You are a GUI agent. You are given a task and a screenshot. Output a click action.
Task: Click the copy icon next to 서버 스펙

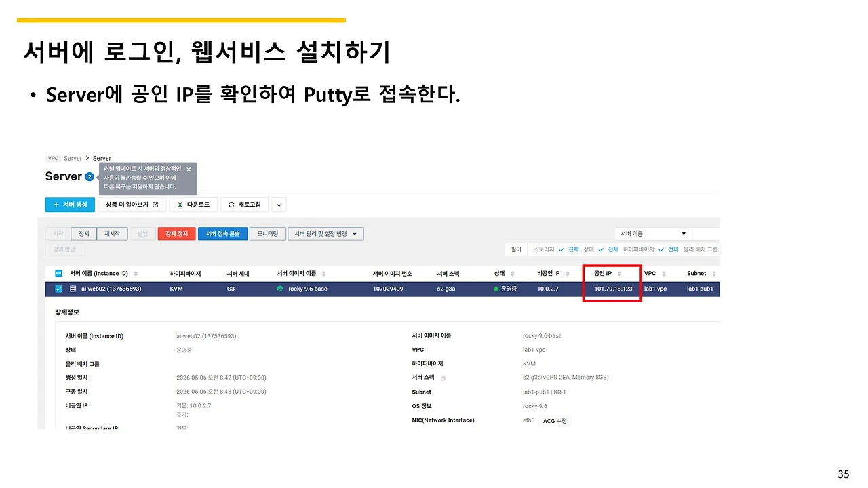[x=443, y=378]
